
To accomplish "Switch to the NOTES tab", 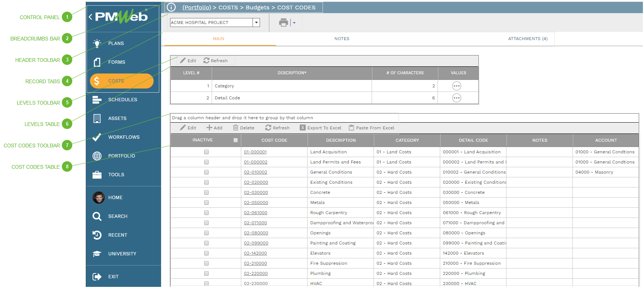I will click(342, 39).
